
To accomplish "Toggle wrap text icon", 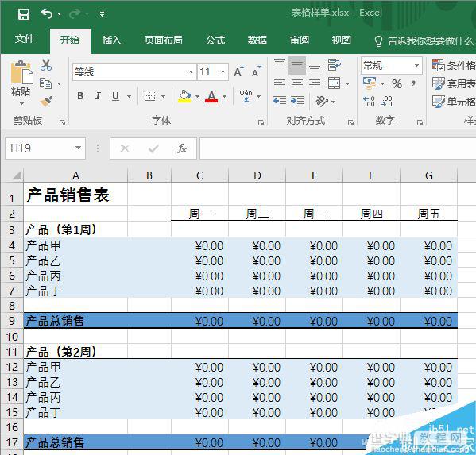I will [335, 65].
